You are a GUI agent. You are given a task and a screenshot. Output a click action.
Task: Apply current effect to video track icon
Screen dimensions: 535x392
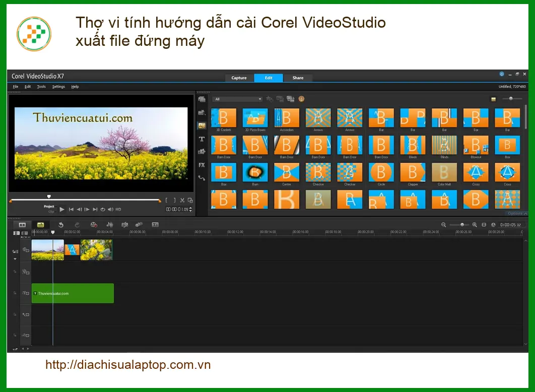280,99
